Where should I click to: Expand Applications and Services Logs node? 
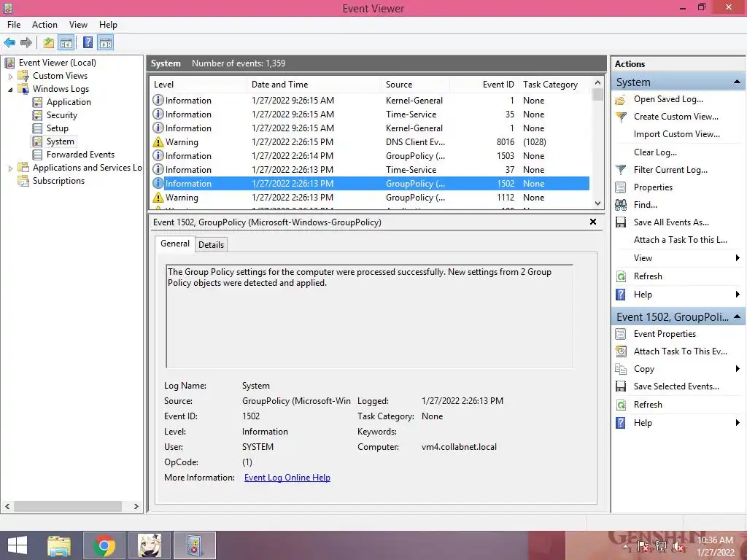coord(10,168)
